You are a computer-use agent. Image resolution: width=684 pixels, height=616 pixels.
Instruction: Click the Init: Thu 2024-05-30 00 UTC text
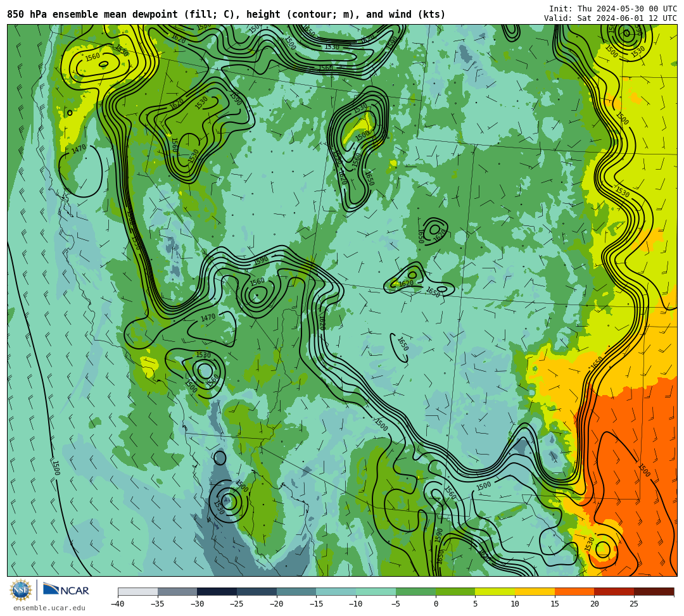[x=613, y=9]
